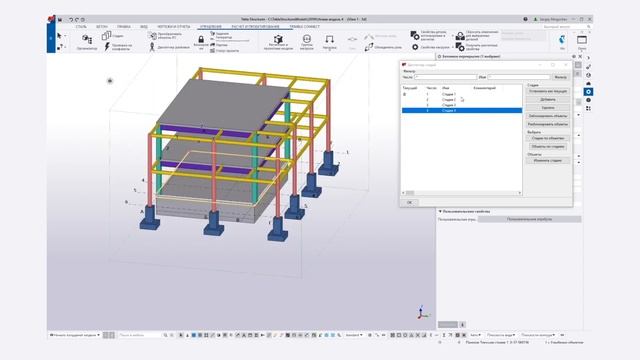Click the Undo arrow in title bar
The image size is (640, 360).
pos(71,20)
